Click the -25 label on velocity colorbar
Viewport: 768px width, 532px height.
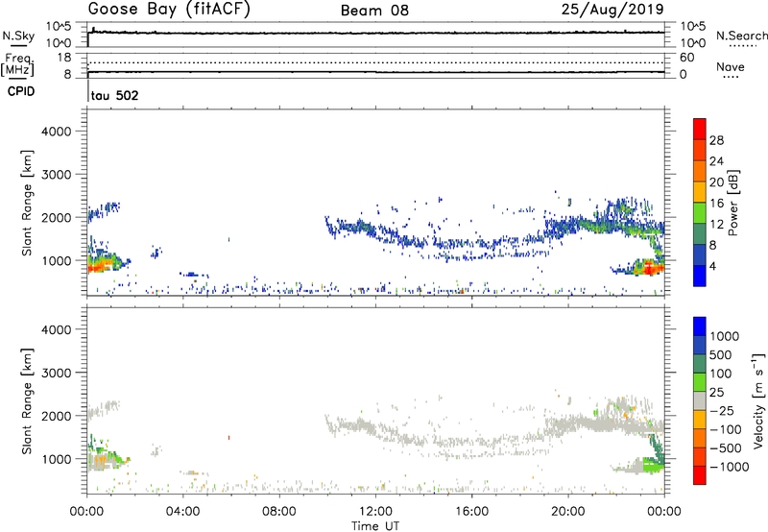pos(722,410)
